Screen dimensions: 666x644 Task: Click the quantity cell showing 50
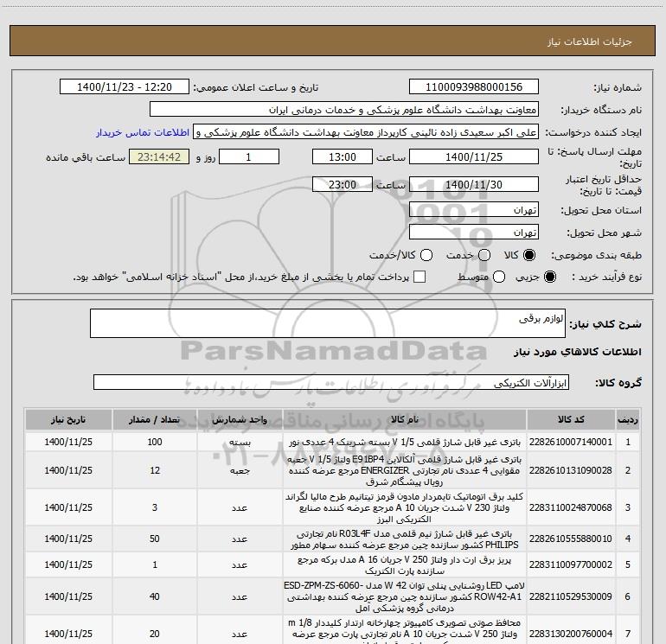[155, 539]
